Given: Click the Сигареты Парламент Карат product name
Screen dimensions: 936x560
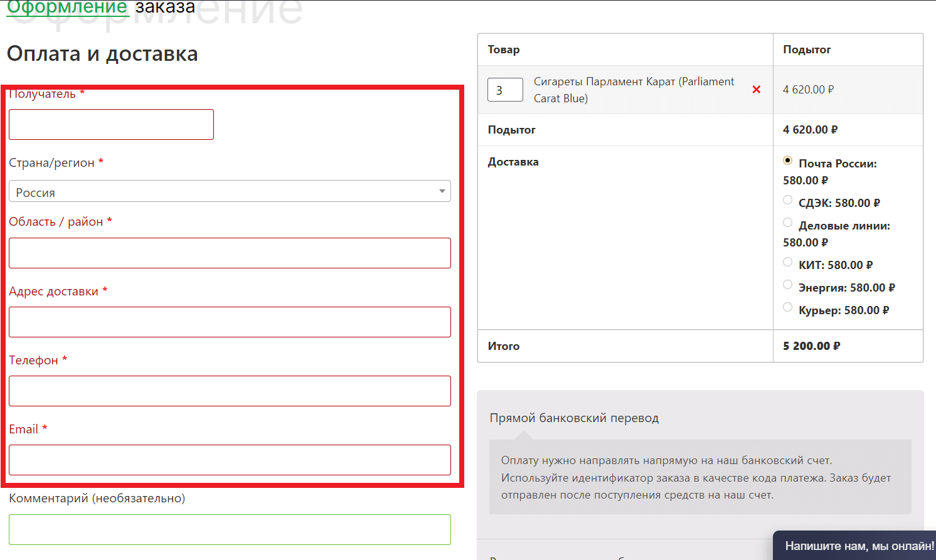Looking at the screenshot, I should (634, 90).
